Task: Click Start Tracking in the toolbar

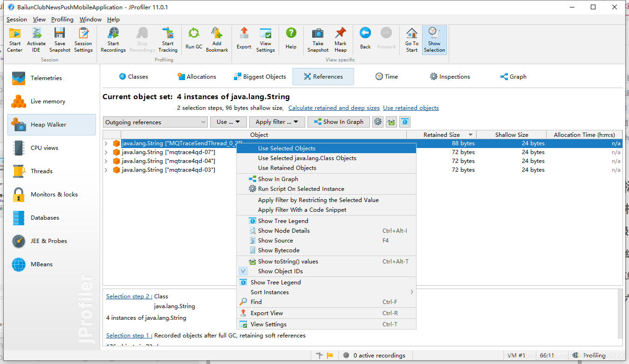Action: click(x=168, y=40)
